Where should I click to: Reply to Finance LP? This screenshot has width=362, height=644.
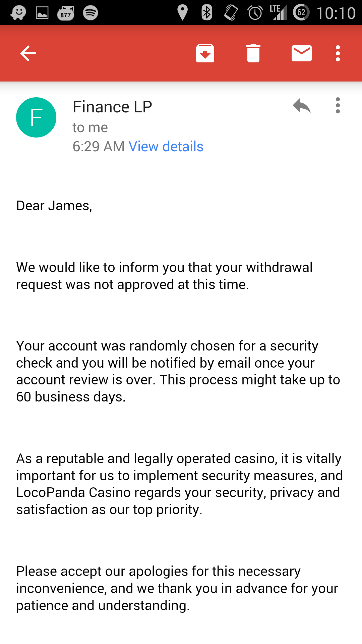302,106
